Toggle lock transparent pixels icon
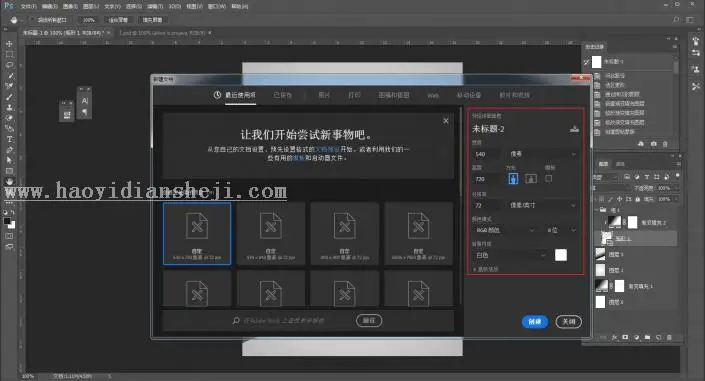This screenshot has width=705, height=381. 602,199
